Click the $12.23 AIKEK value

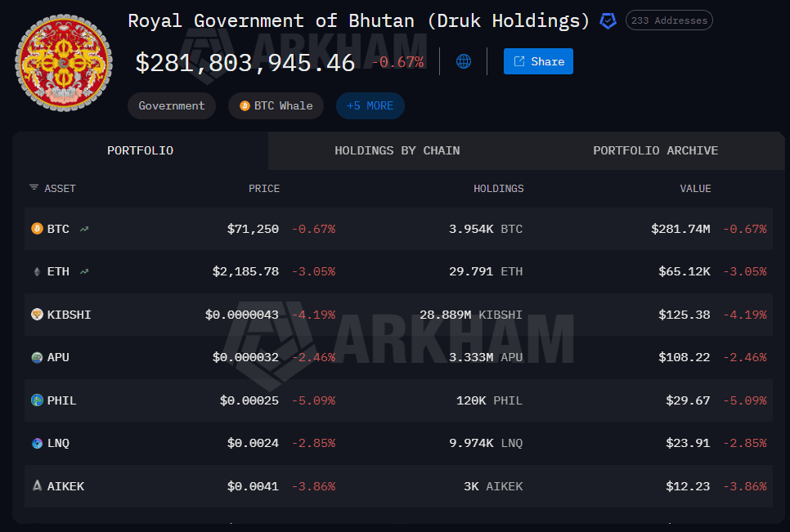pyautogui.click(x=688, y=486)
